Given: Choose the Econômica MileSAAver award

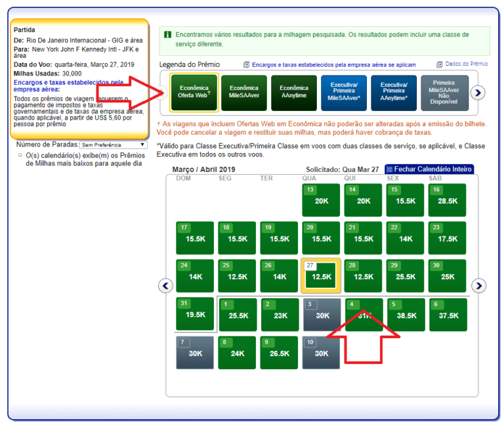Looking at the screenshot, I should [x=243, y=92].
